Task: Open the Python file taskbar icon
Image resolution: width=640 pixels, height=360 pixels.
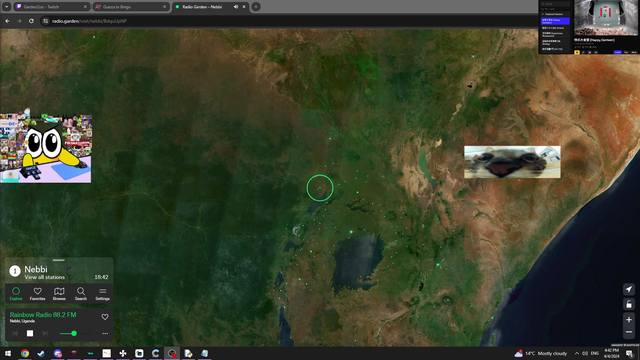Action: (188, 353)
